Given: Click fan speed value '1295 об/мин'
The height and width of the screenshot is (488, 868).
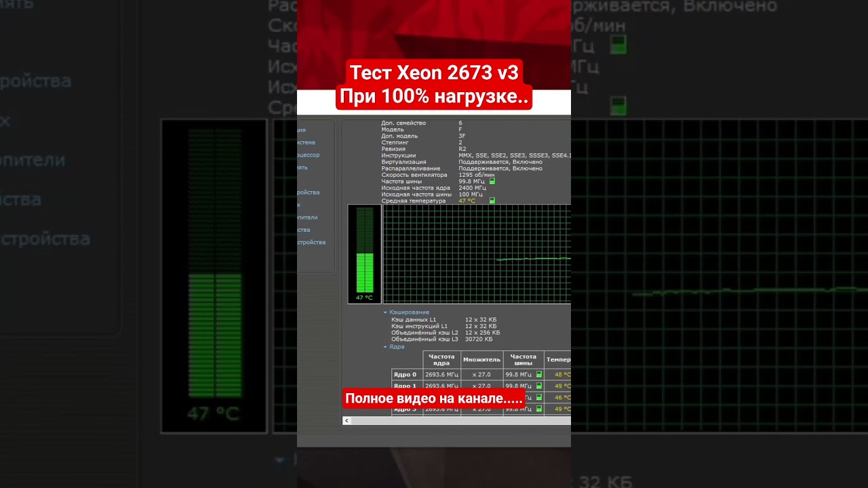Looking at the screenshot, I should coord(477,175).
